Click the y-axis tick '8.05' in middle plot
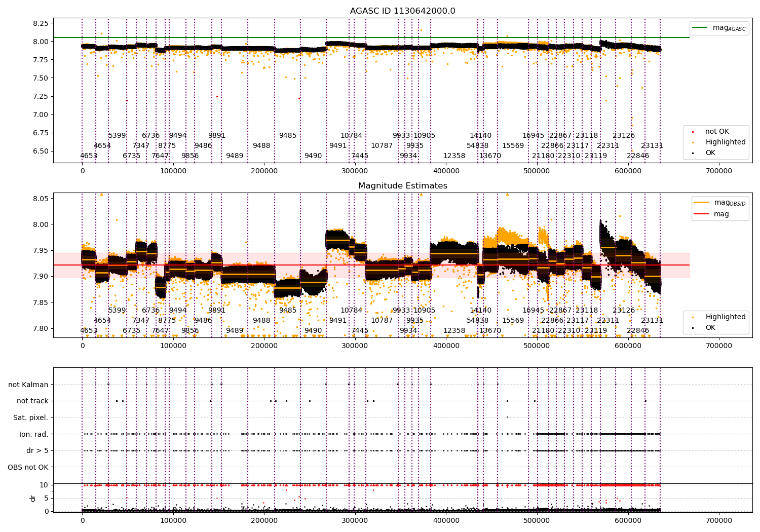Viewport: 760px width, 532px height. [x=41, y=199]
